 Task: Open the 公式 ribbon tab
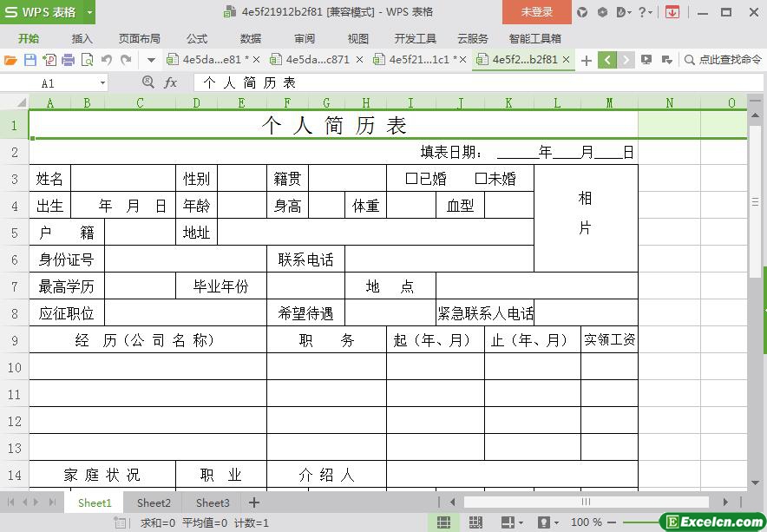pyautogui.click(x=197, y=39)
